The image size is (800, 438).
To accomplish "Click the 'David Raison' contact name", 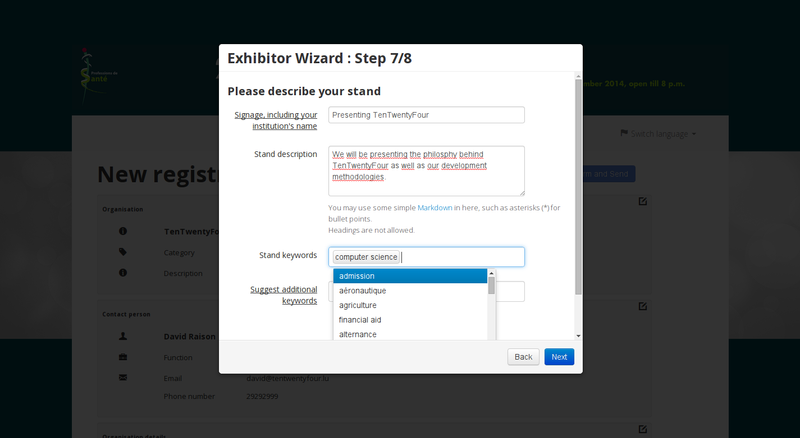I will [x=189, y=336].
